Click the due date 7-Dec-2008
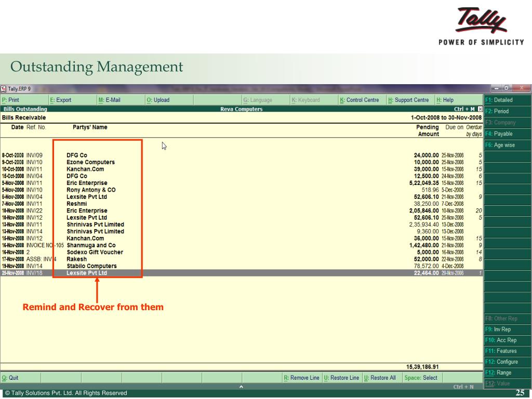Viewport: 532px width, 399px height. point(453,204)
